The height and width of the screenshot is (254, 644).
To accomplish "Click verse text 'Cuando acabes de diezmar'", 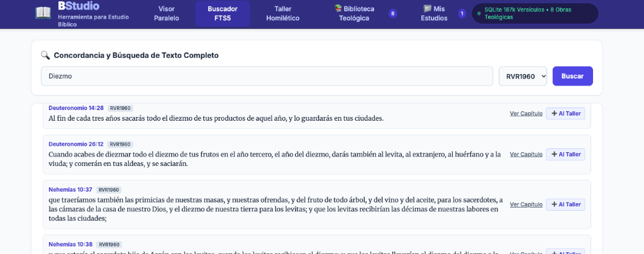I will (x=275, y=159).
